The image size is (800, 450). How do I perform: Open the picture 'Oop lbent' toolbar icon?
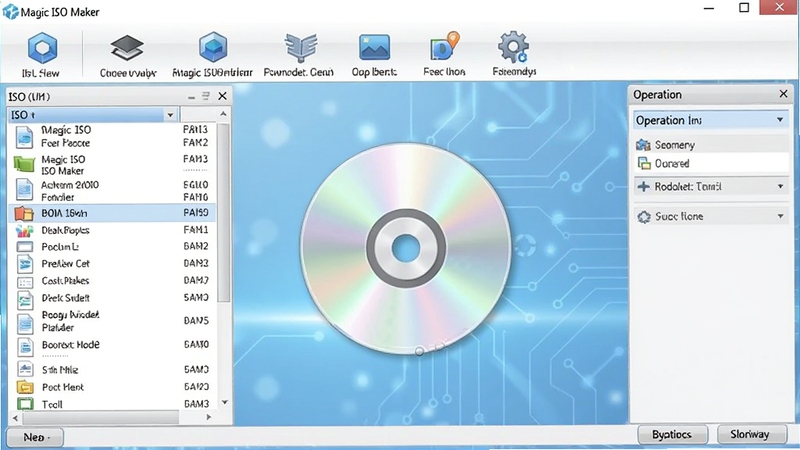374,47
